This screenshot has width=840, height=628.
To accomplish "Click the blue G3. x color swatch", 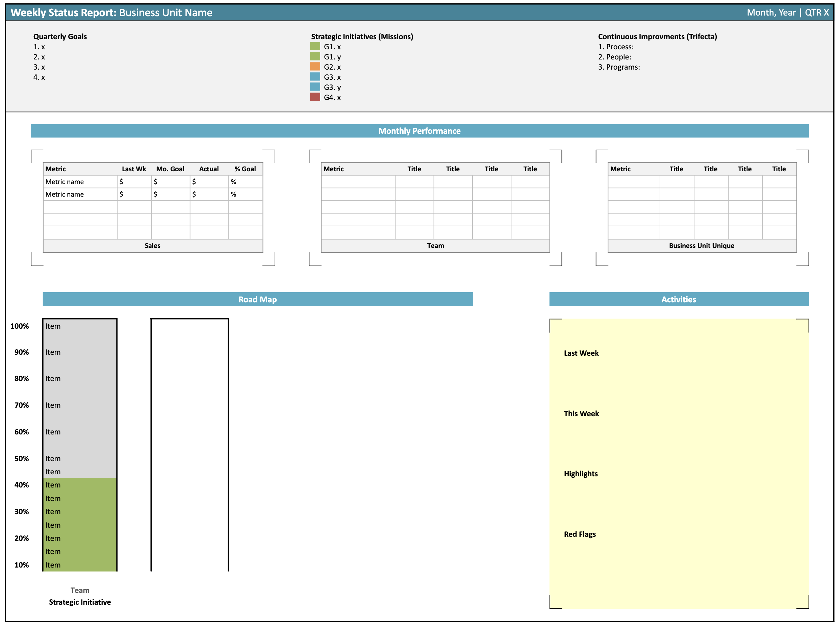I will click(315, 77).
